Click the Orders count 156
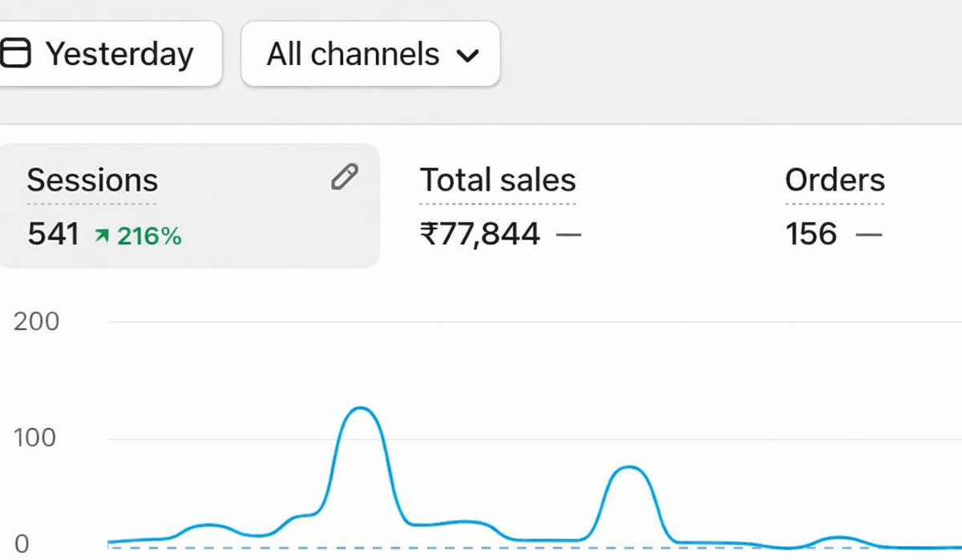The image size is (962, 560). click(x=811, y=235)
